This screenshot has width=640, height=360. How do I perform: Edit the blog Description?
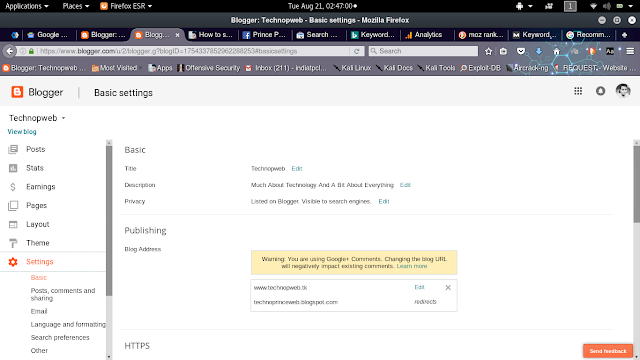(405, 185)
